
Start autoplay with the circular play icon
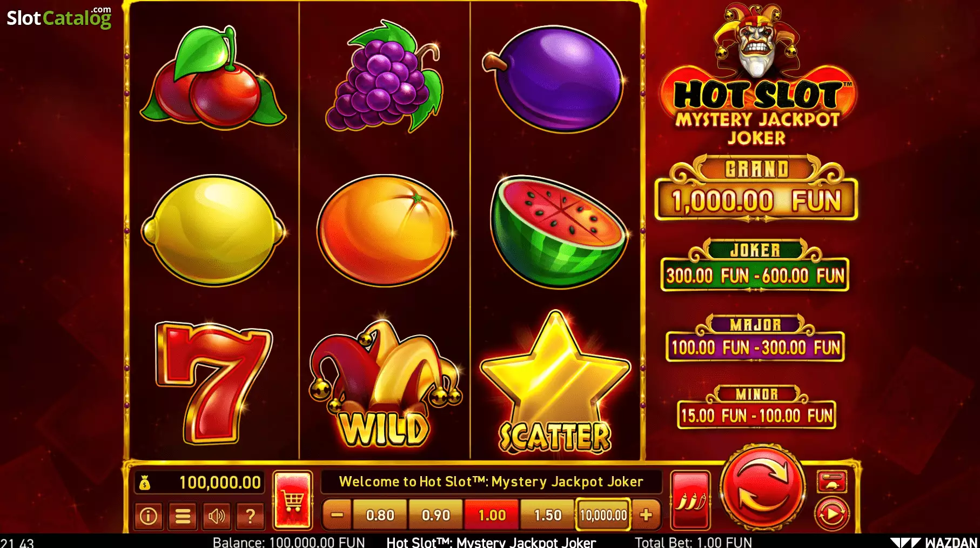[x=831, y=514]
